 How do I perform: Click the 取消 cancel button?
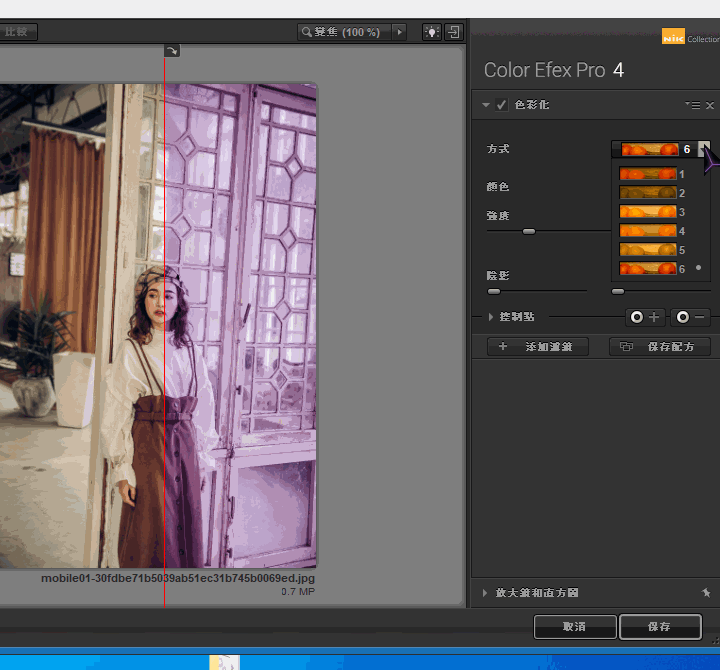pyautogui.click(x=574, y=627)
